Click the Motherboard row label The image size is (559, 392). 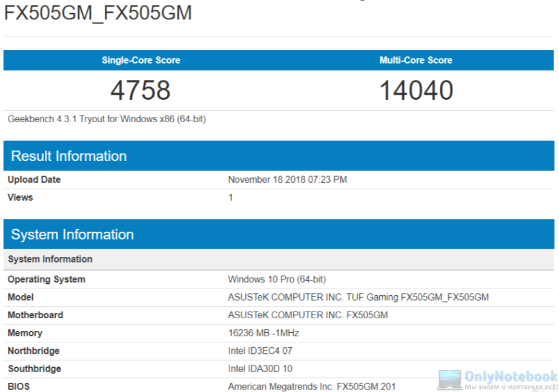(35, 315)
